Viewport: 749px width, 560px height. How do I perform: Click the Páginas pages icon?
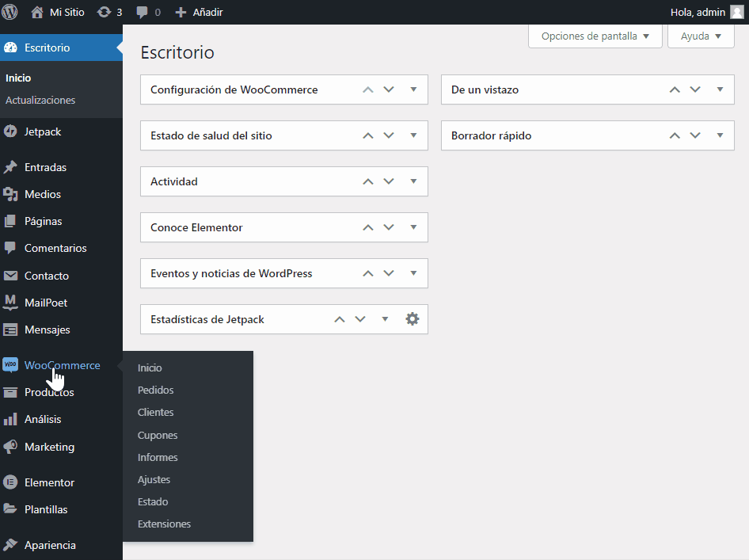pyautogui.click(x=10, y=221)
